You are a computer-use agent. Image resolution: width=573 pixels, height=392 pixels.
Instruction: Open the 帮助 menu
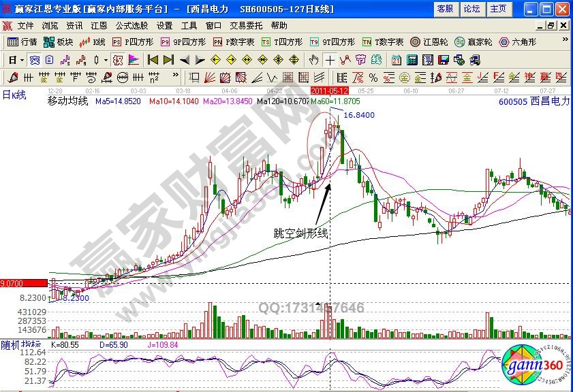pyautogui.click(x=279, y=26)
